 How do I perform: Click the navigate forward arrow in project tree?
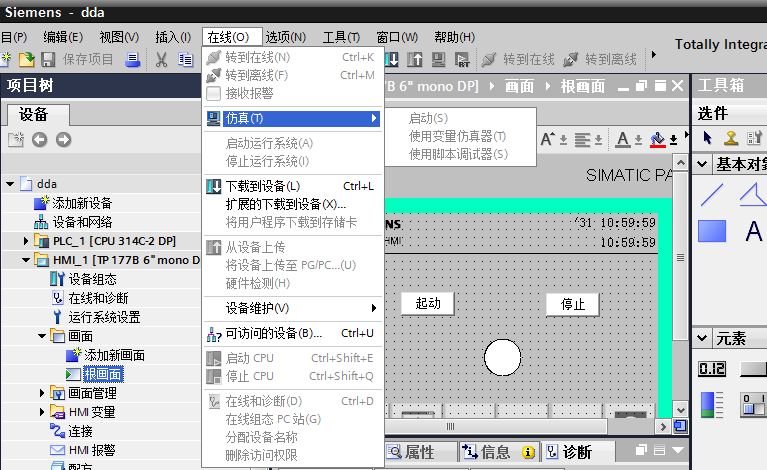tap(63, 140)
